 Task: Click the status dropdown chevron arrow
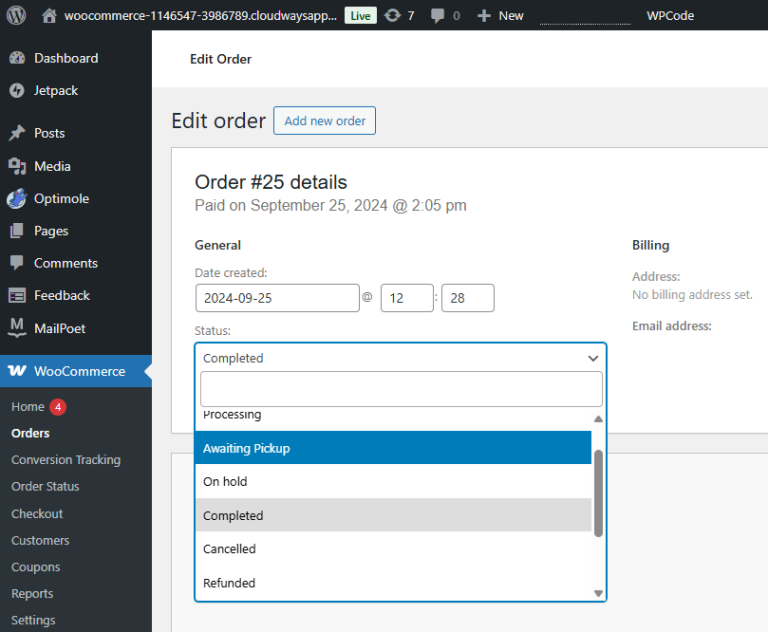pos(593,358)
